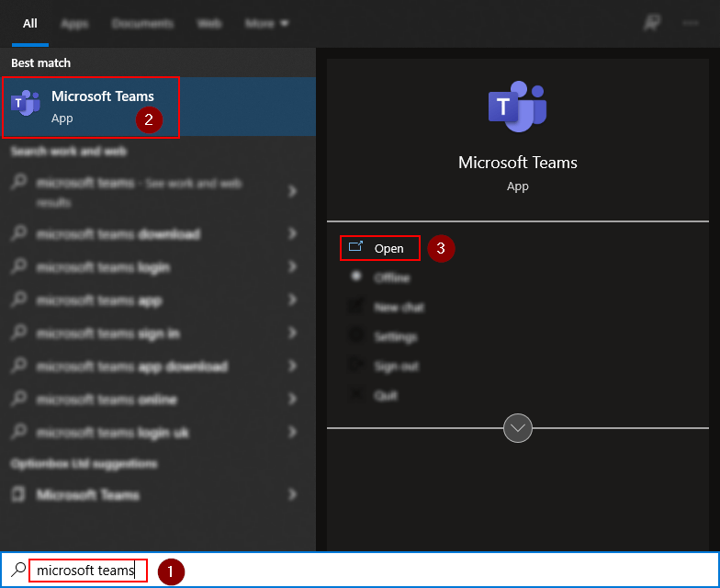Expand arrow for 'microsoft teams app download'
The image size is (720, 588).
pos(292,366)
